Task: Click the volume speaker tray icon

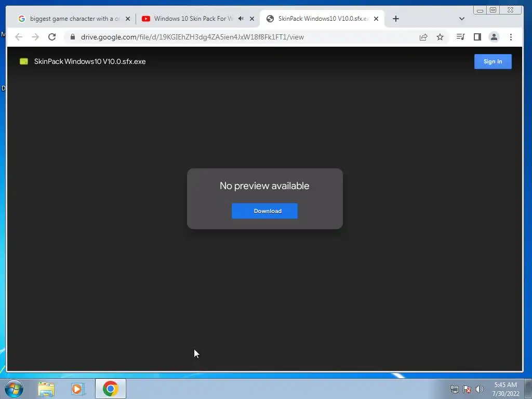Action: point(479,389)
